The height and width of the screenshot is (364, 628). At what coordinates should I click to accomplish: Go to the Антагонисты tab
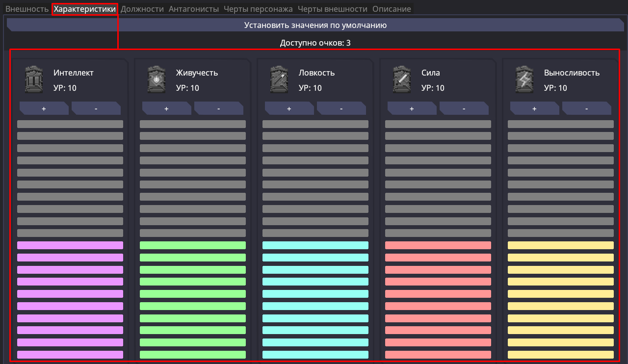coord(194,9)
